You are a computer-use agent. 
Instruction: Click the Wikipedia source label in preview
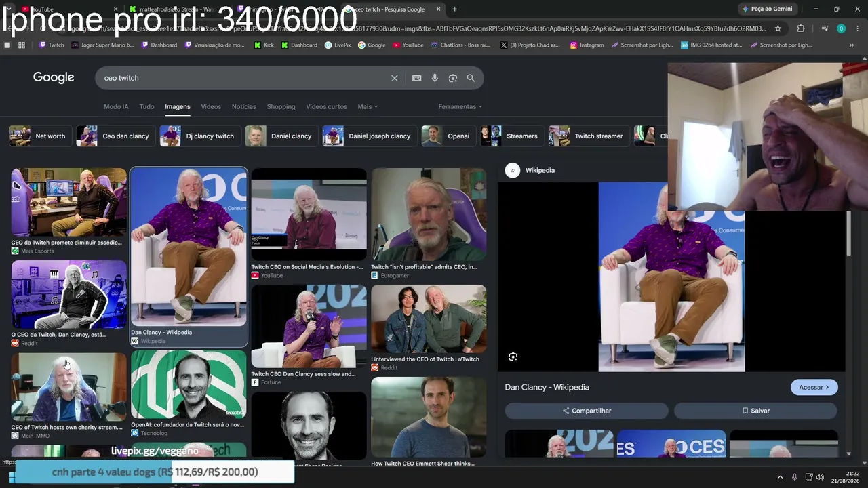[540, 170]
